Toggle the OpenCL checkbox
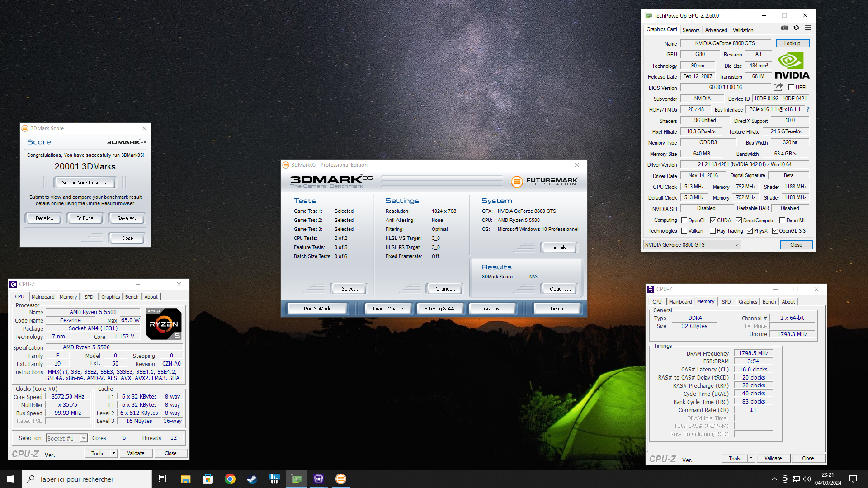 [x=684, y=221]
